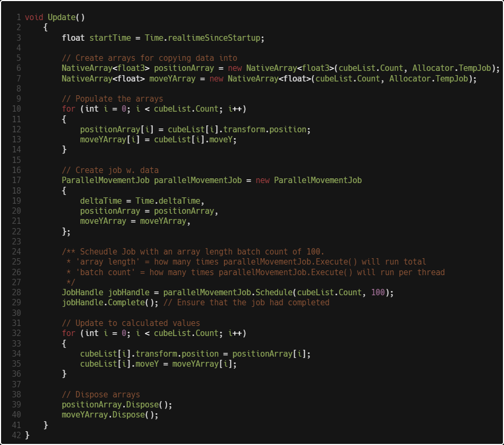Click cubeList[i].moveY on line 13
504x445 pixels.
[x=193, y=140]
